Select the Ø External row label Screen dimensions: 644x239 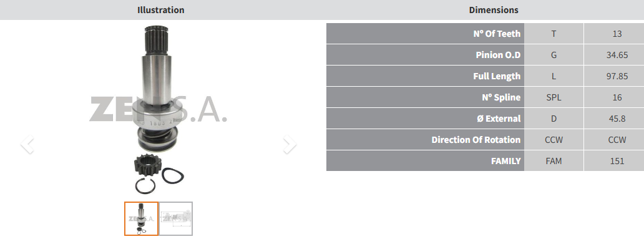pos(499,119)
